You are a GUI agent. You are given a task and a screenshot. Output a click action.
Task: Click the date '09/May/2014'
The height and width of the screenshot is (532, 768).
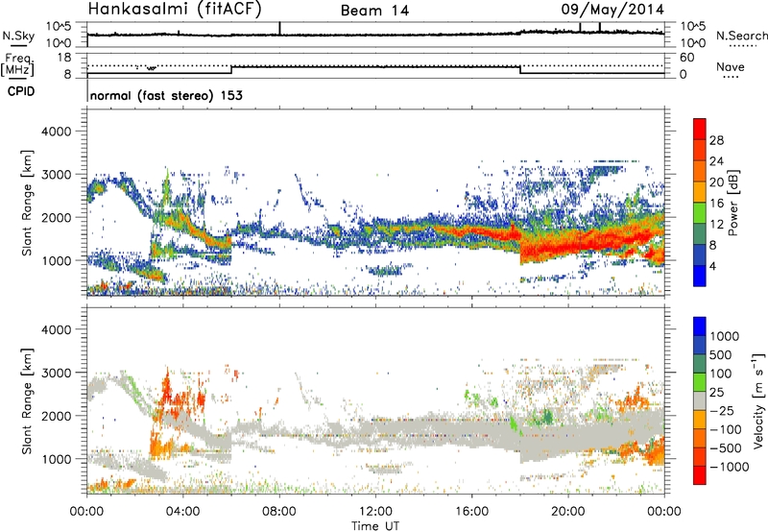click(612, 10)
